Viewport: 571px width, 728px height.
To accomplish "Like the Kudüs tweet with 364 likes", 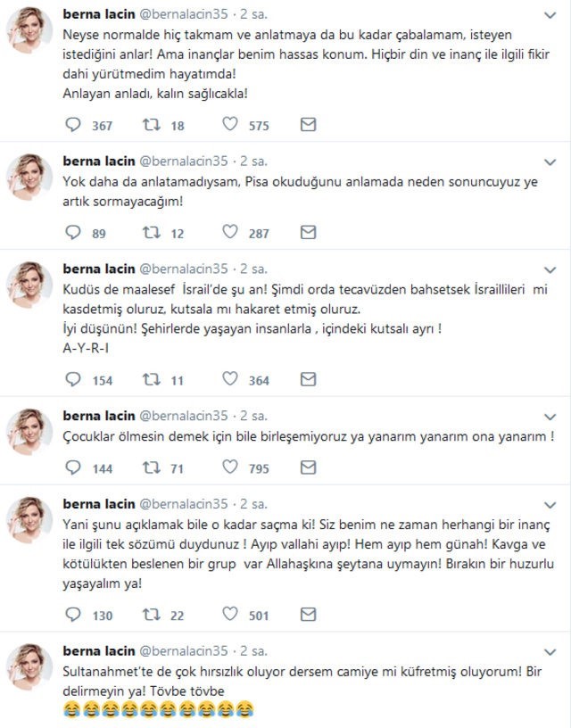I will [x=230, y=379].
